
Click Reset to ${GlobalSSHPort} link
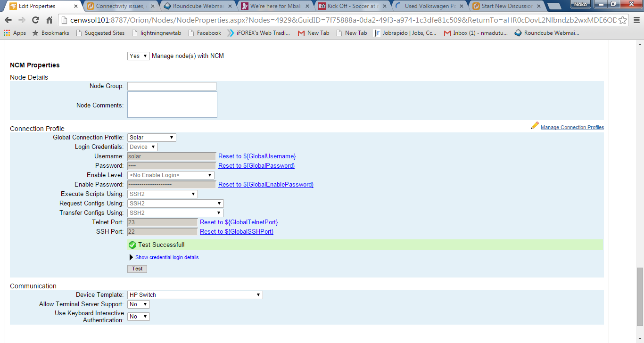[x=237, y=231]
